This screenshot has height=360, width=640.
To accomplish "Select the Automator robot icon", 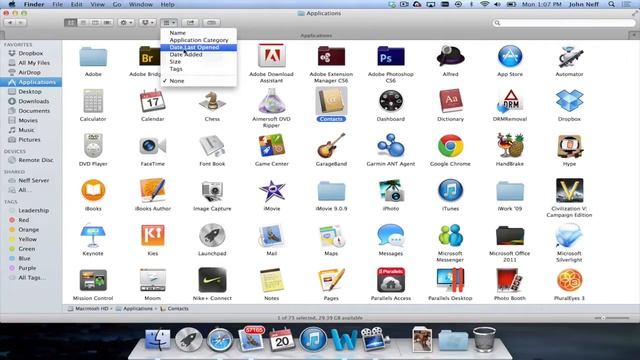I will 569,56.
